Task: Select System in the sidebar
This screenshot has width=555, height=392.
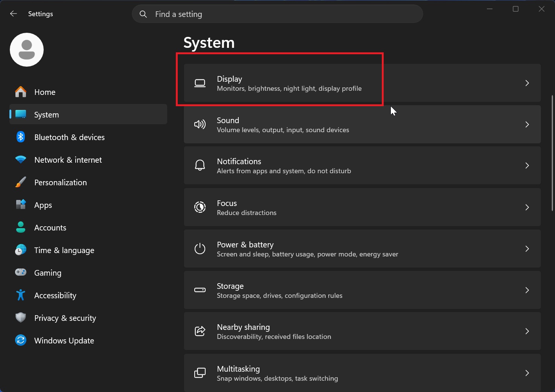Action: pyautogui.click(x=88, y=114)
